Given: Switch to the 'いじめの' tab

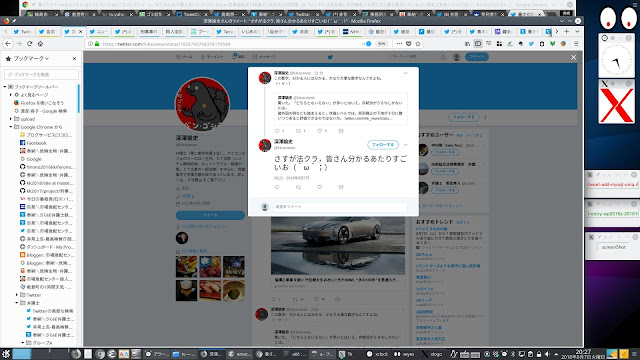Looking at the screenshot, I should tap(250, 31).
